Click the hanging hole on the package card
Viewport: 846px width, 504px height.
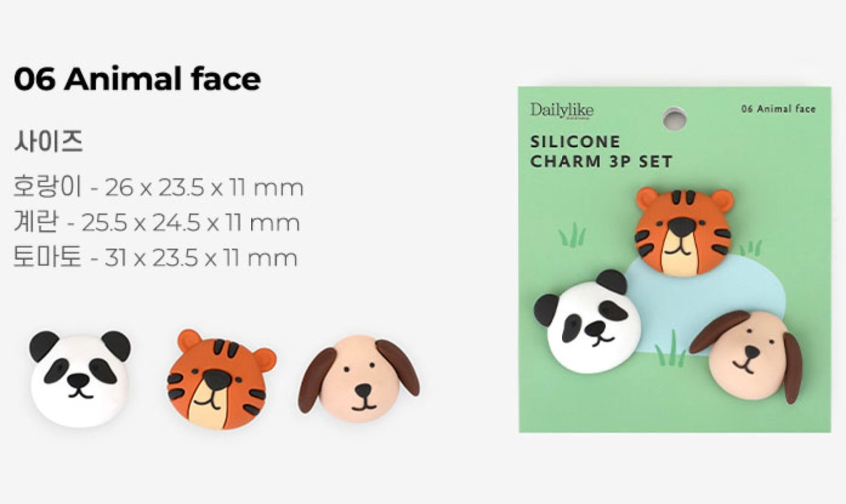[674, 118]
